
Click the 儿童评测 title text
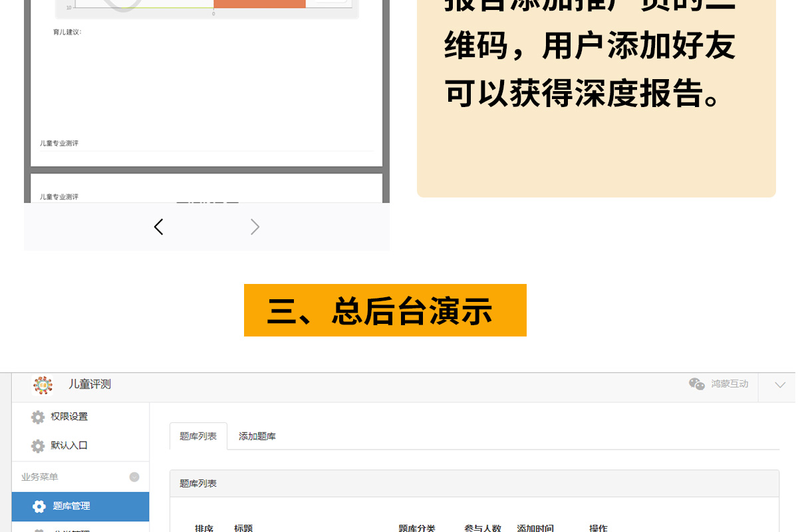click(90, 384)
